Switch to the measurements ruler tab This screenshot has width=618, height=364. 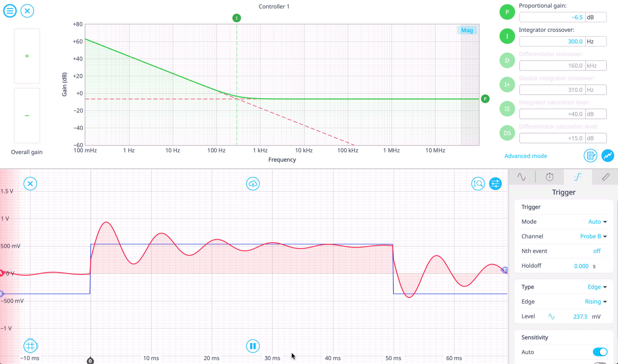(x=605, y=177)
